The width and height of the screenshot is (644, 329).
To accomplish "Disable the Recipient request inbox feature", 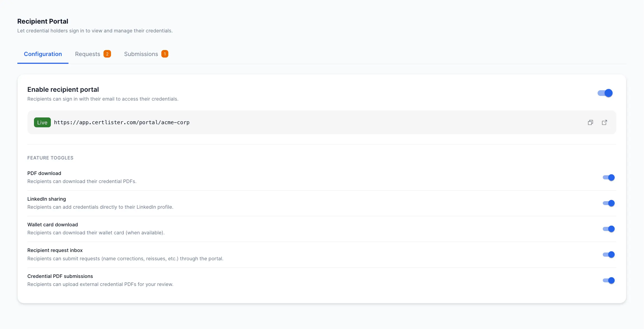I will click(x=608, y=254).
